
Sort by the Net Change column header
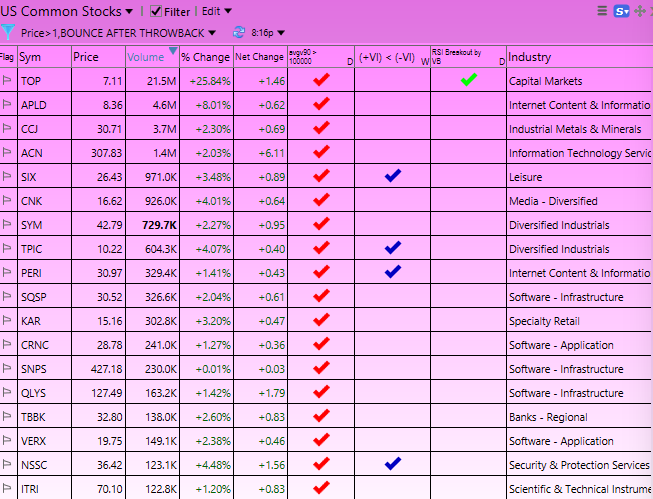tap(260, 57)
